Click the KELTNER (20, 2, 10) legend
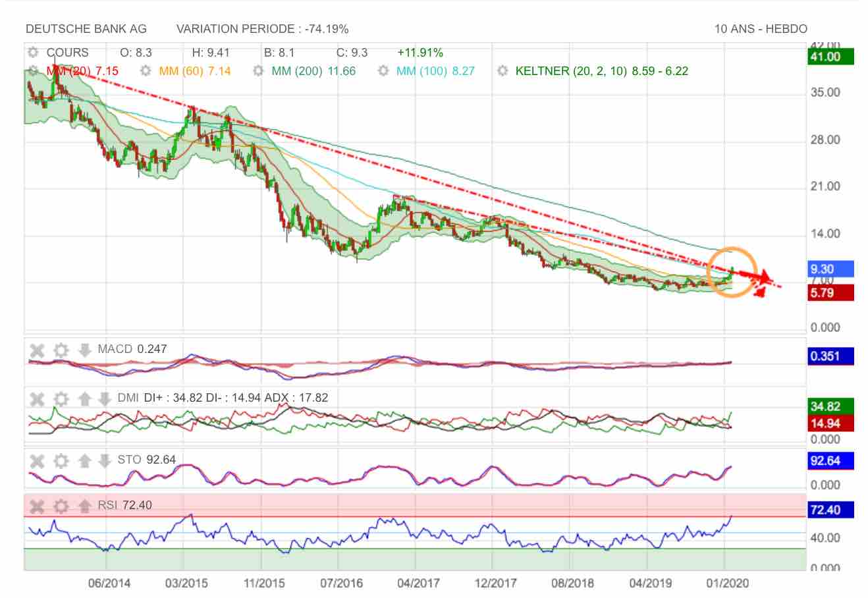 (602, 70)
